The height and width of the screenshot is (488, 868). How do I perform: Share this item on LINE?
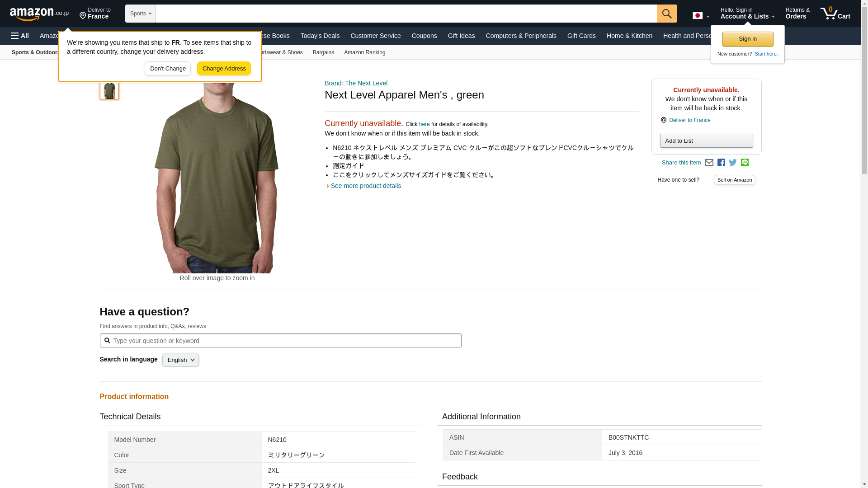point(745,163)
